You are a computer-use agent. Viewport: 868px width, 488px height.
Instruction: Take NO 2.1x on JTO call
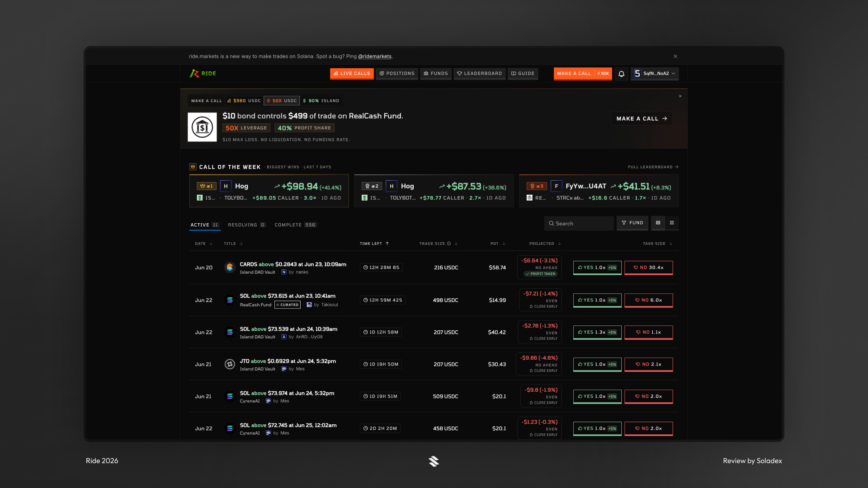(x=649, y=364)
